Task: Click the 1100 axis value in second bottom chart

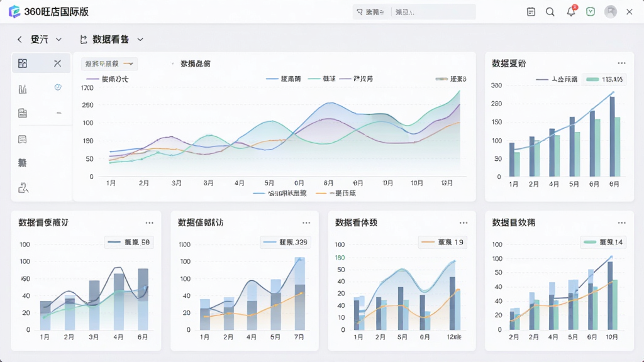Action: [x=184, y=244]
